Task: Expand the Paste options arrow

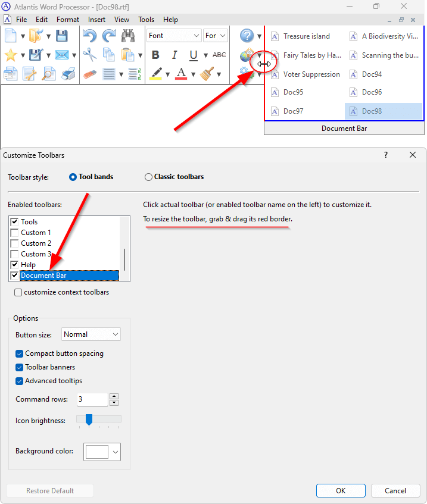Action: (141, 55)
